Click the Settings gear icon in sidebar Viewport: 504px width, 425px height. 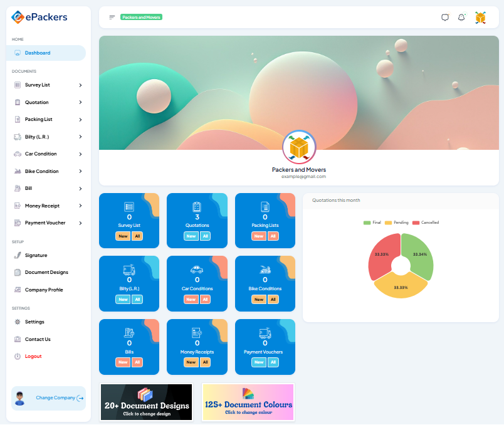pyautogui.click(x=18, y=322)
